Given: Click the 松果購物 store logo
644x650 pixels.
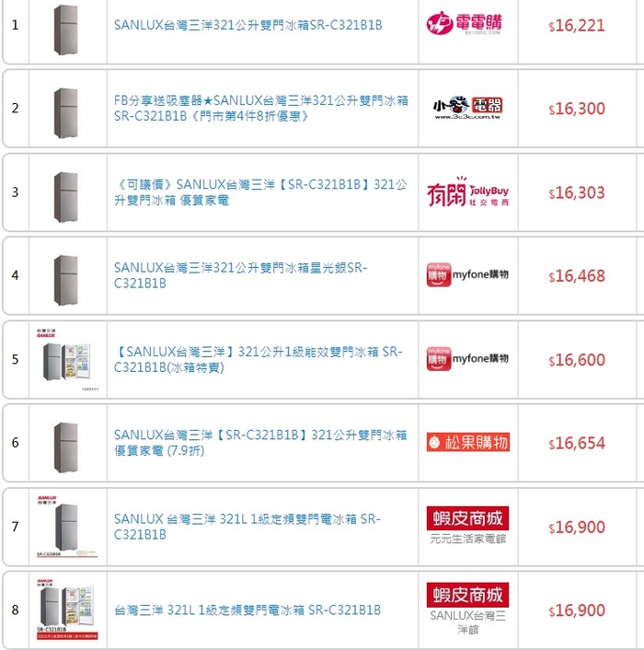Looking at the screenshot, I should click(x=467, y=443).
